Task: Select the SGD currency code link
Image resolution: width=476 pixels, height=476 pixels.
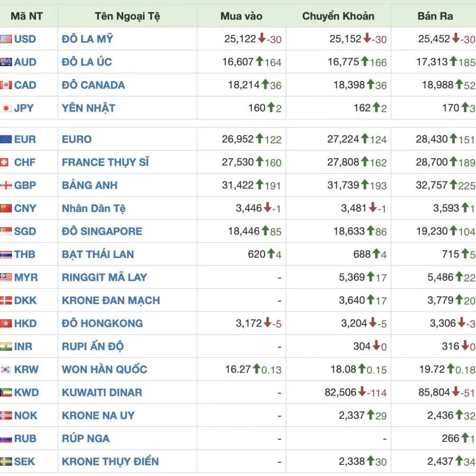Action: 25,231
